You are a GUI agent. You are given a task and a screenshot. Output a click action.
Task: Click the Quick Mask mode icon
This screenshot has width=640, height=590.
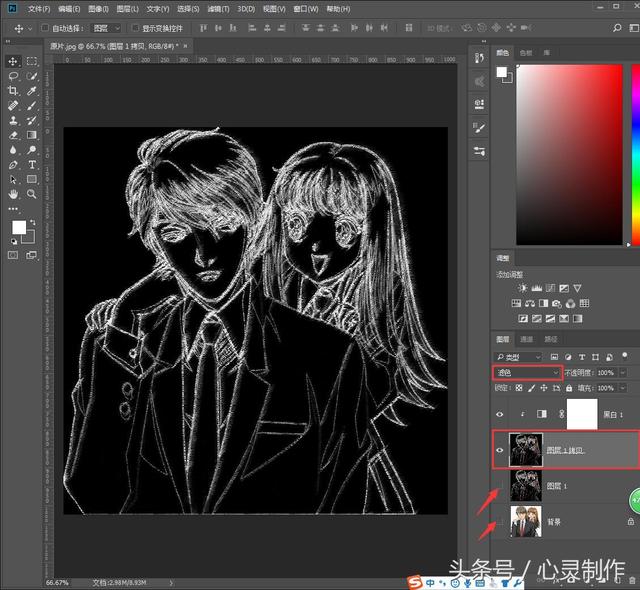tap(13, 255)
